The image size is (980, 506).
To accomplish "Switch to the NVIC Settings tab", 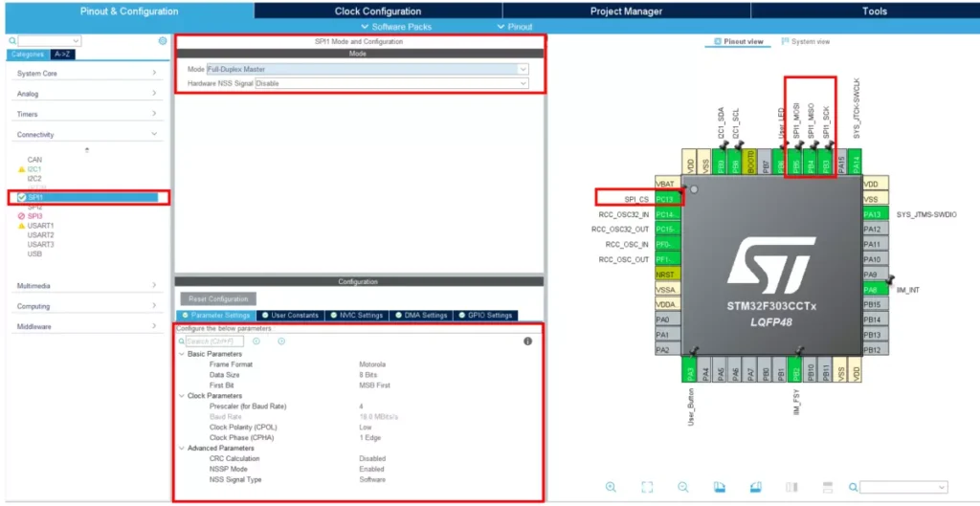I will click(x=359, y=315).
